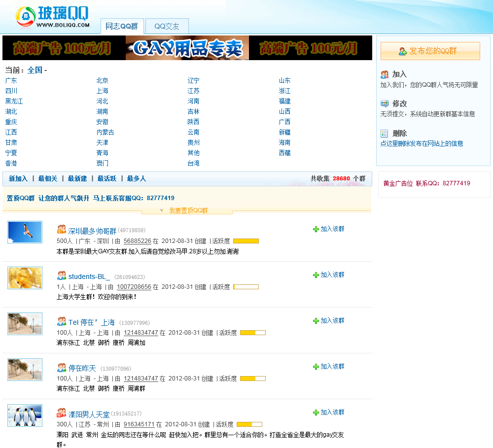Viewport: 493px width, 448px height.
Task: Click 黄金广告位 联系QQ text
Action: (426, 183)
